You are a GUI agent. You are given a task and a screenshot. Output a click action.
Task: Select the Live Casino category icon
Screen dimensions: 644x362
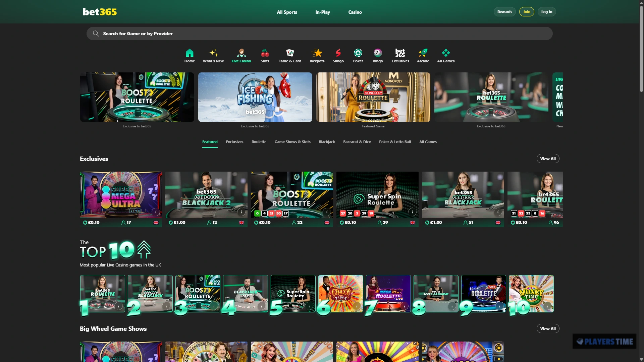pos(241,56)
